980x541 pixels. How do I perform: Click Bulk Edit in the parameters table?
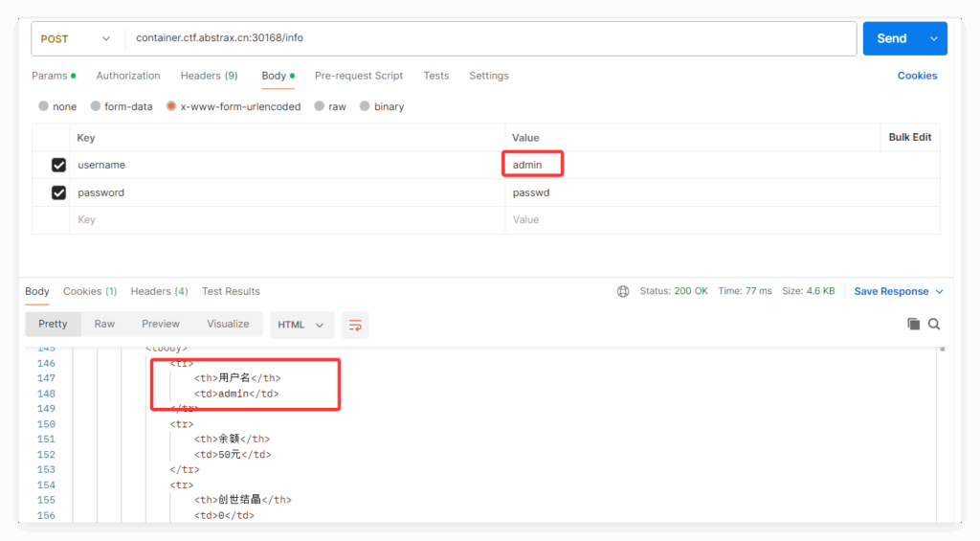pos(909,137)
